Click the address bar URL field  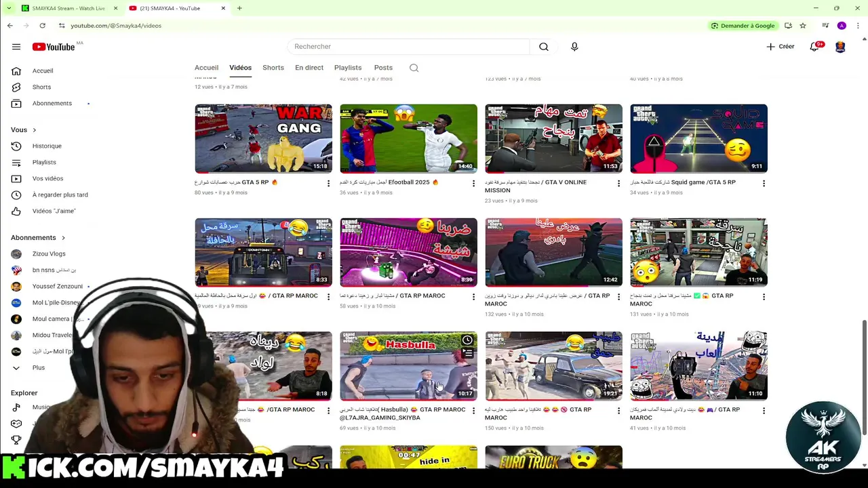click(380, 26)
